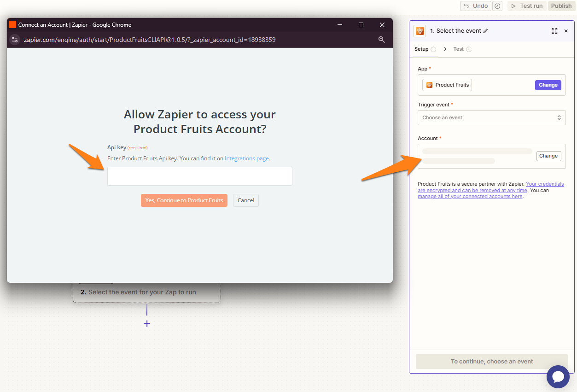
Task: Close the Connect an Account Chrome window
Action: coord(382,25)
